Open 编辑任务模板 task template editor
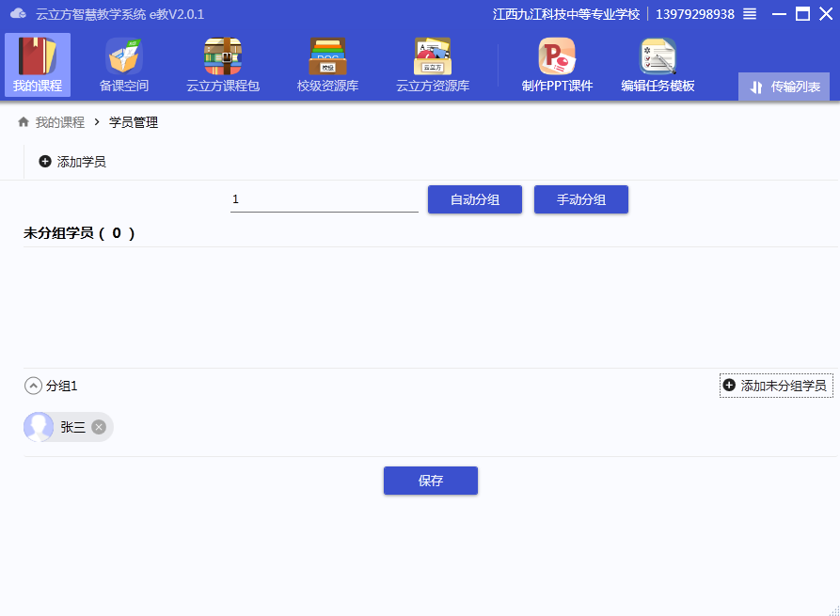The height and width of the screenshot is (616, 840). (x=658, y=57)
